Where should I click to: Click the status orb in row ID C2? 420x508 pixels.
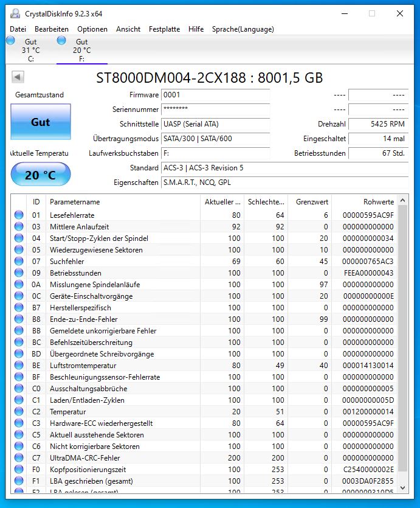[x=19, y=411]
